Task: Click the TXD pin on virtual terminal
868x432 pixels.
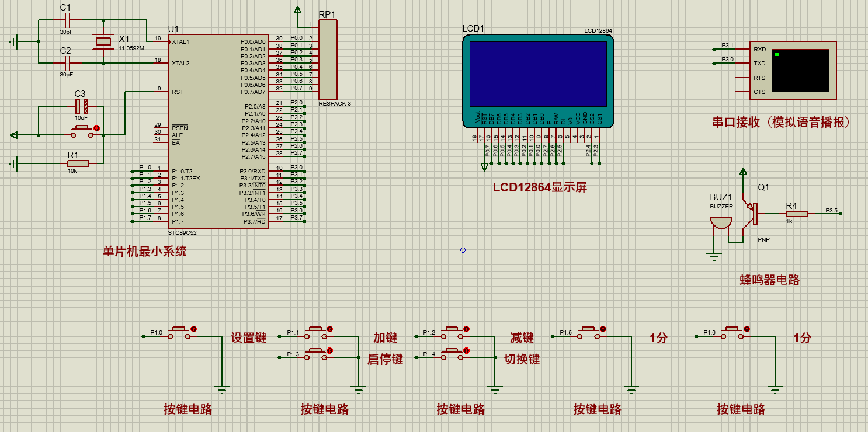Action: pyautogui.click(x=759, y=64)
